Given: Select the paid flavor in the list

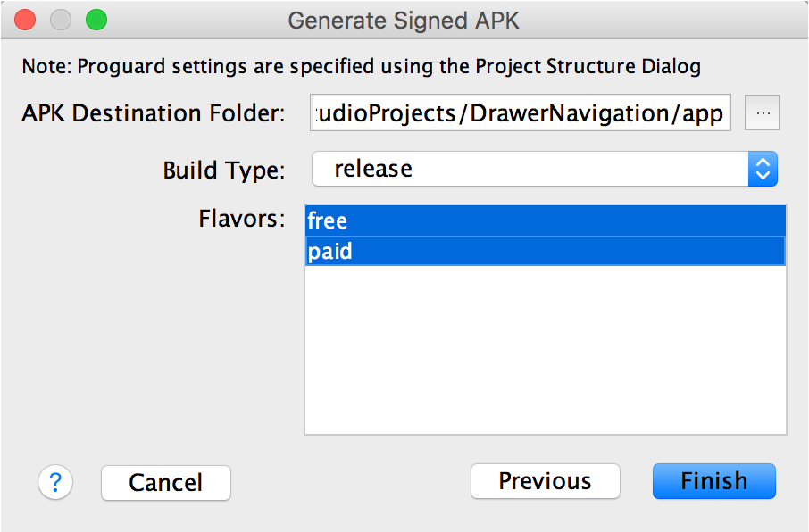Looking at the screenshot, I should 545,252.
